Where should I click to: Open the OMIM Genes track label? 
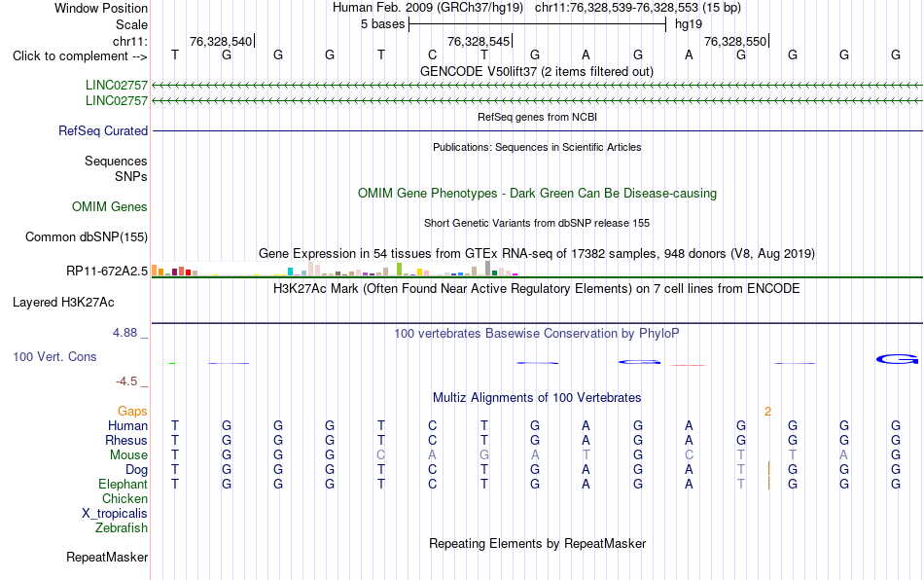tap(110, 207)
